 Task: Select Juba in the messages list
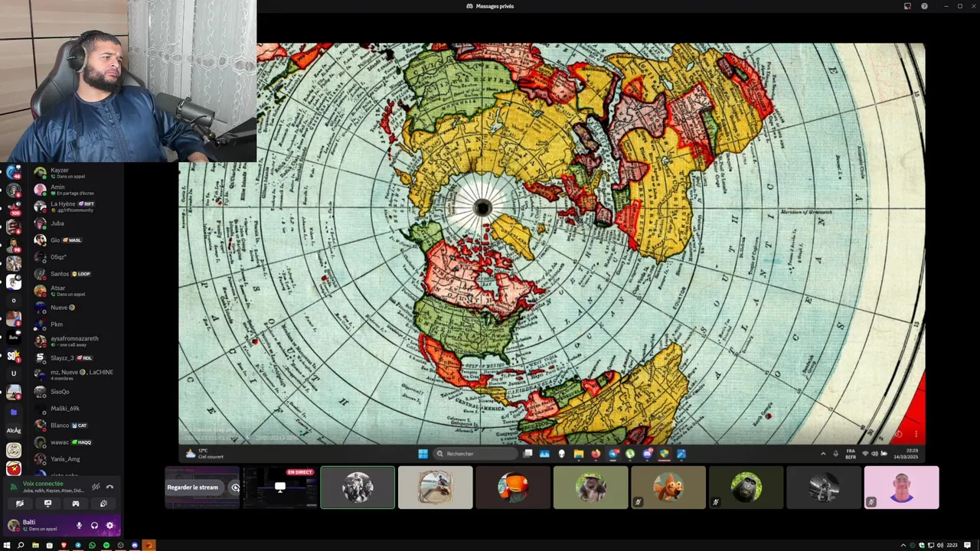point(75,223)
